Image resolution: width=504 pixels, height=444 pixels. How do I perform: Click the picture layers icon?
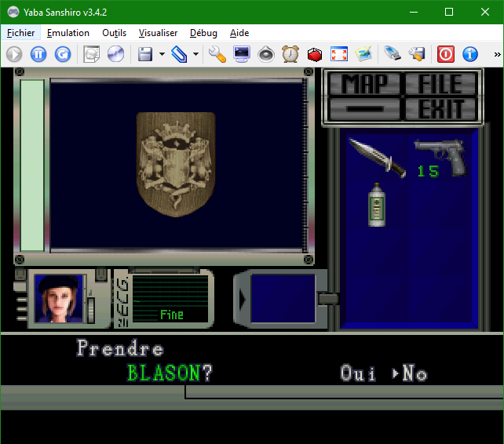click(x=363, y=54)
